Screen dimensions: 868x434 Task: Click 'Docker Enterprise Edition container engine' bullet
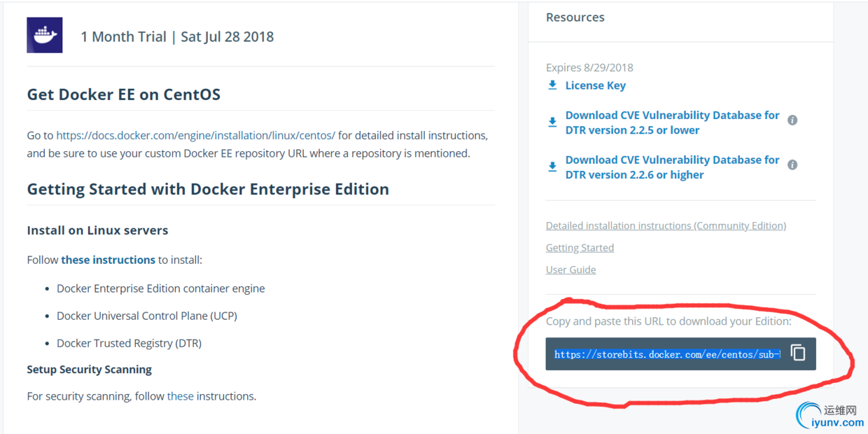coord(161,288)
